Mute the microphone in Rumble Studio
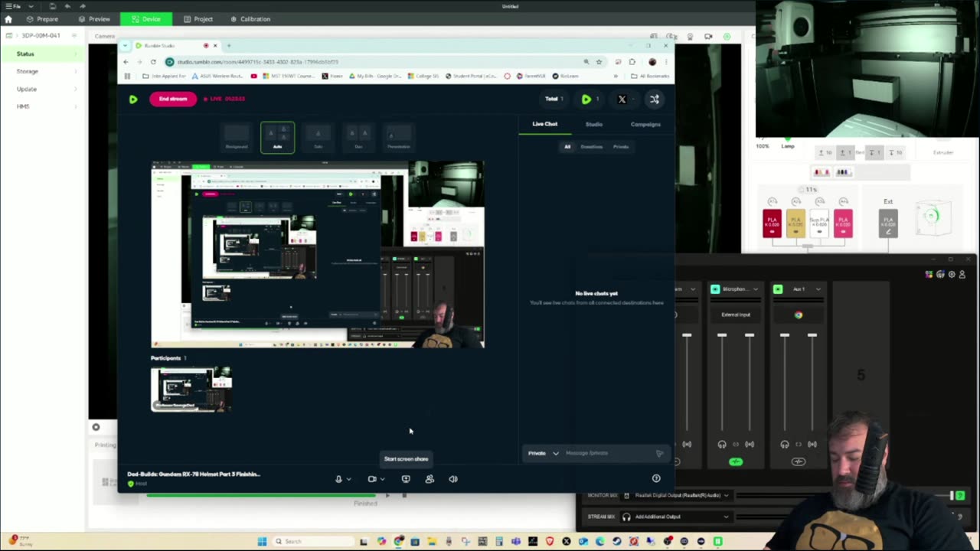The height and width of the screenshot is (551, 980). pyautogui.click(x=338, y=479)
